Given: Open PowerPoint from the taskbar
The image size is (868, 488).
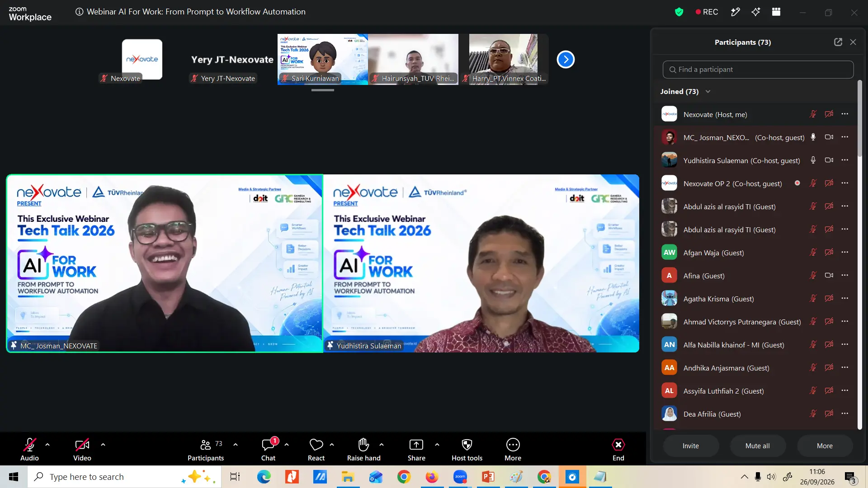Looking at the screenshot, I should click(488, 477).
